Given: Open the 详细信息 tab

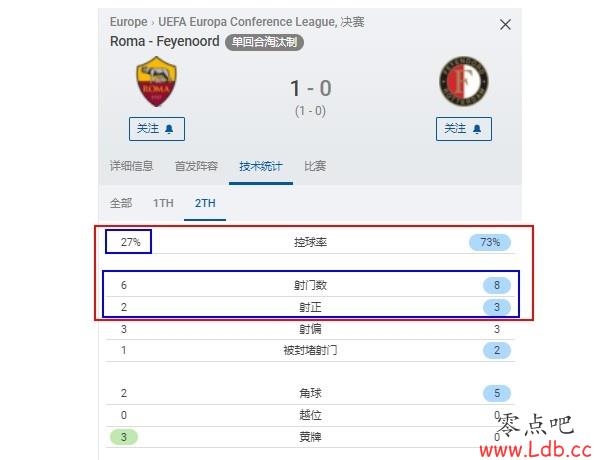Looking at the screenshot, I should pos(131,166).
